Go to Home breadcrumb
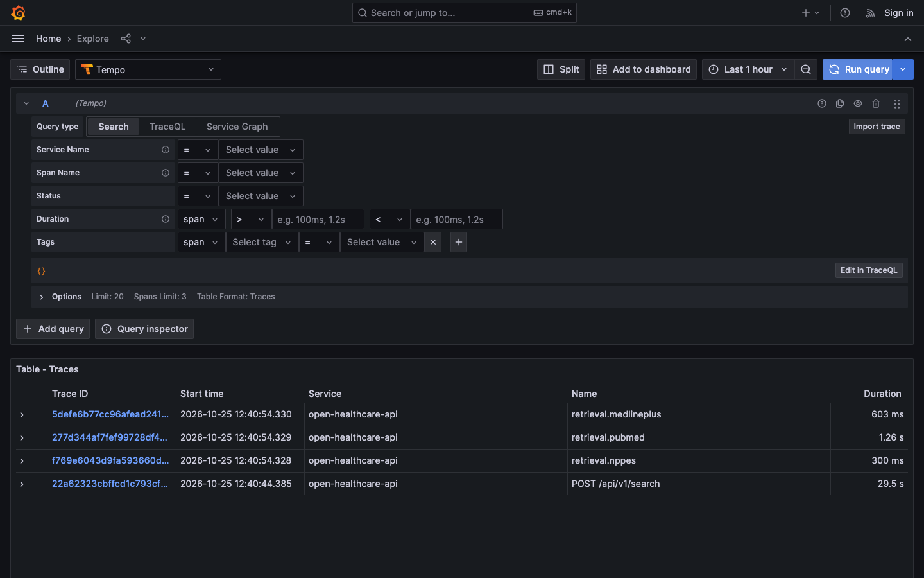 tap(49, 39)
